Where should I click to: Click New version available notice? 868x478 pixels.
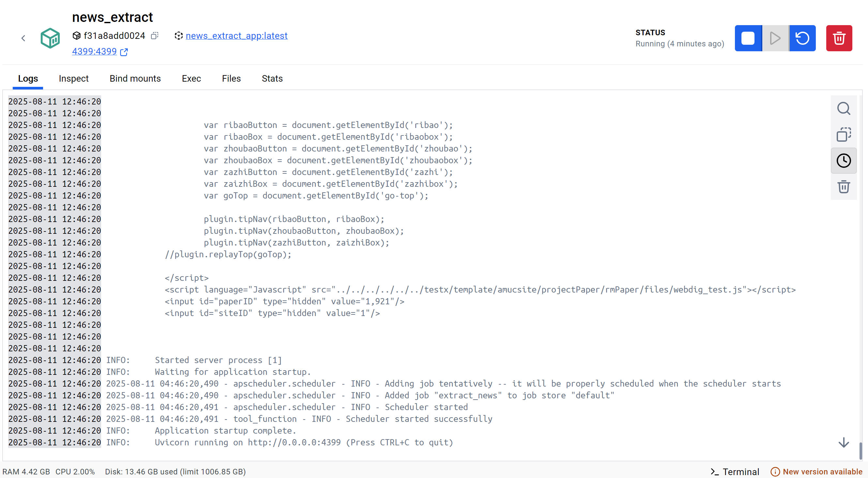pos(816,471)
